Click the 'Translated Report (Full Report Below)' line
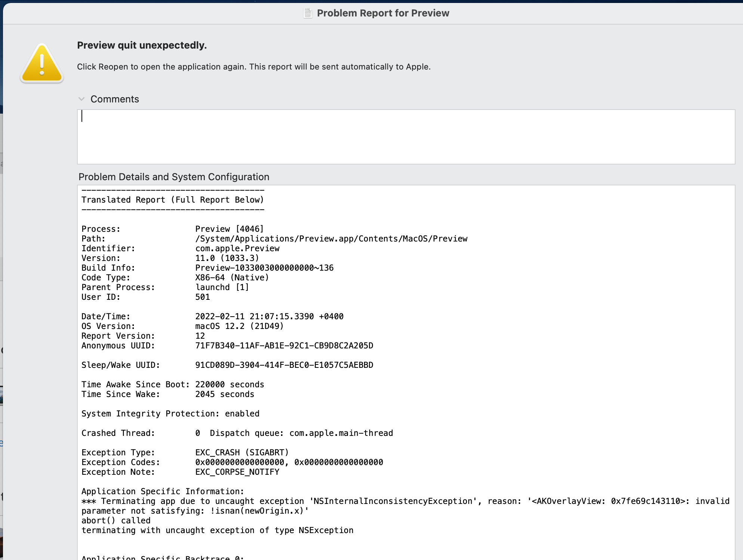The height and width of the screenshot is (560, 743). (x=173, y=200)
